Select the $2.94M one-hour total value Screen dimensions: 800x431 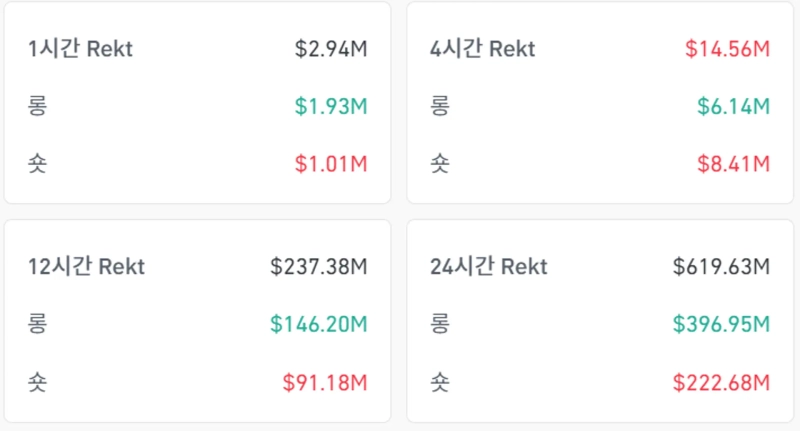point(331,49)
